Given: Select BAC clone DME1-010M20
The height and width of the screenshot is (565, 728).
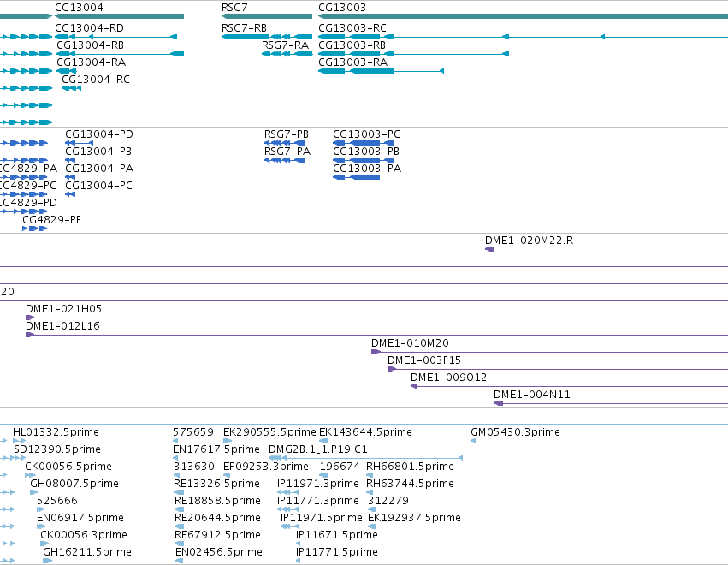Looking at the screenshot, I should pyautogui.click(x=550, y=352).
